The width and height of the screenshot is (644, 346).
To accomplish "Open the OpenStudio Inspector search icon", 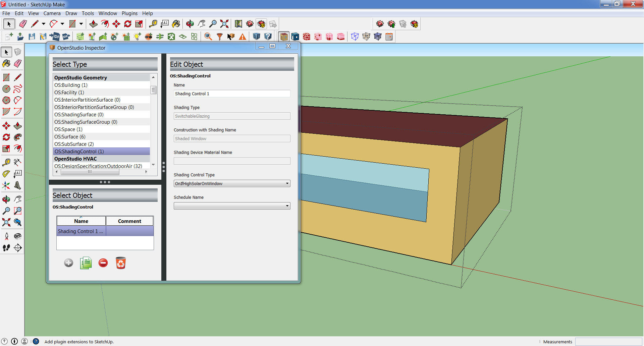I will tap(208, 37).
